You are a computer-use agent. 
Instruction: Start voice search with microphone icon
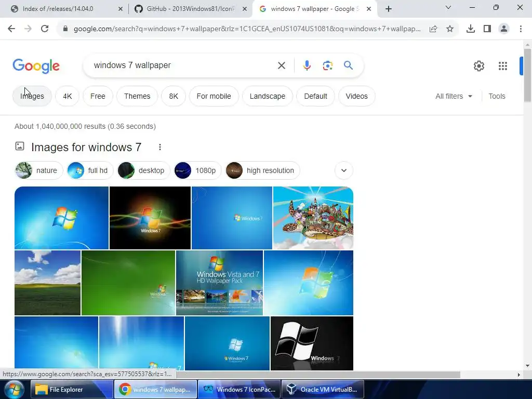point(307,65)
